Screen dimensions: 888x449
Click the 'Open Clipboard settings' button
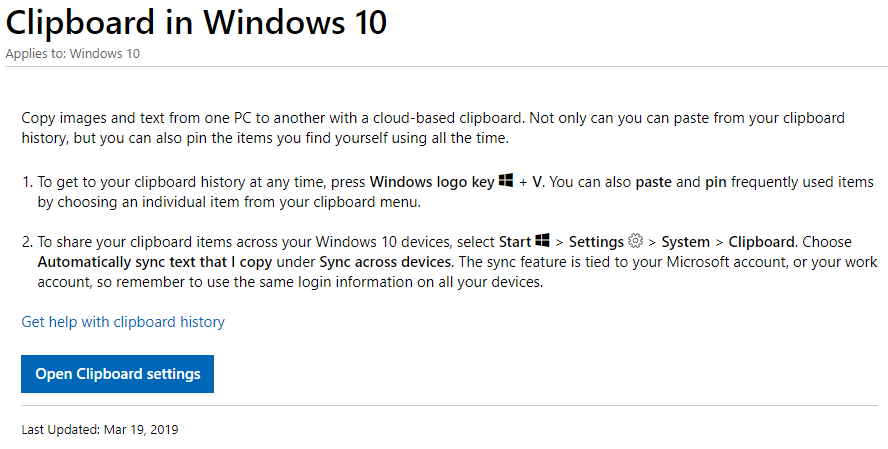[x=117, y=374]
